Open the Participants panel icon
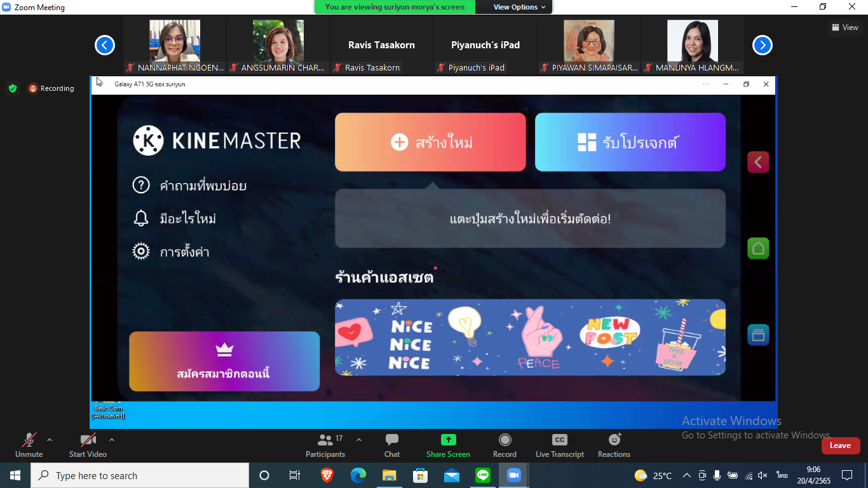This screenshot has height=488, width=868. pos(325,440)
